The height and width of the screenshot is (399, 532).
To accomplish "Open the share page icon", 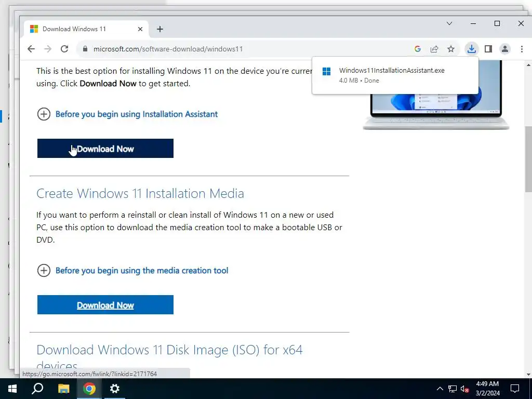I will [x=434, y=49].
